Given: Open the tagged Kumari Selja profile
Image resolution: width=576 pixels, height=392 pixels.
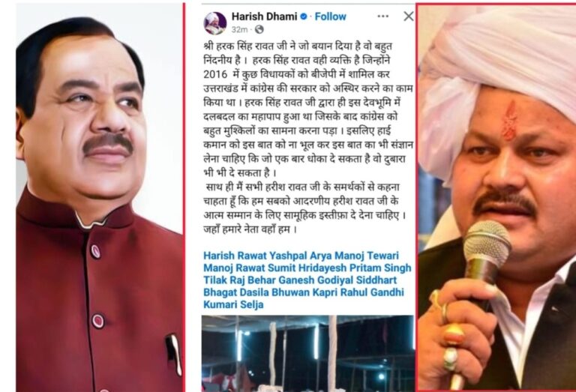Looking at the screenshot, I should point(233,304).
